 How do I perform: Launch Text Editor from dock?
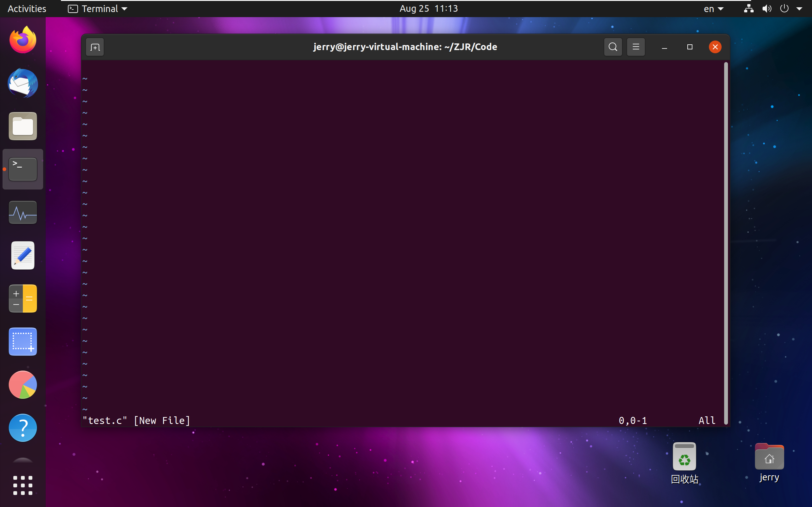click(23, 255)
